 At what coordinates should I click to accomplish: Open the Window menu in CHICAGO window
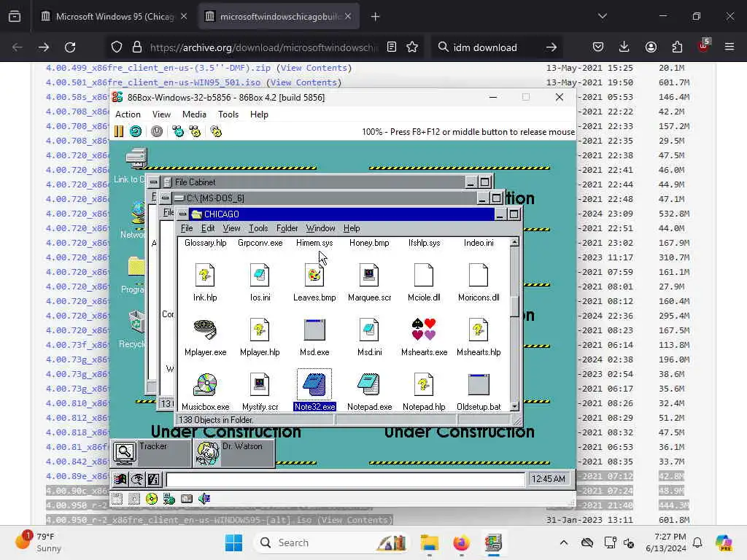pyautogui.click(x=320, y=228)
